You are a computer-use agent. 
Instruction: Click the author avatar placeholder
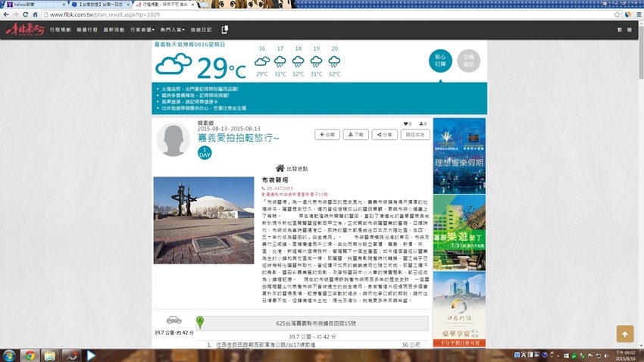point(174,139)
